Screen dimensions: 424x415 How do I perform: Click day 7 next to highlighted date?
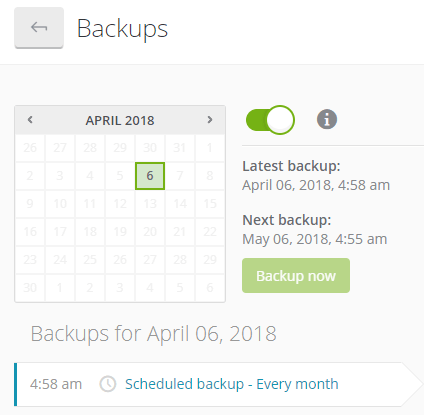tap(180, 176)
